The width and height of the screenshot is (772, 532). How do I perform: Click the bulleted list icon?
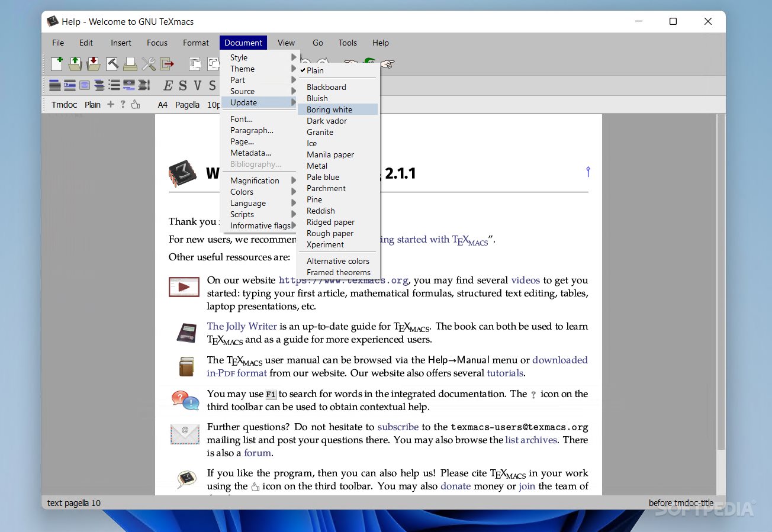[114, 85]
